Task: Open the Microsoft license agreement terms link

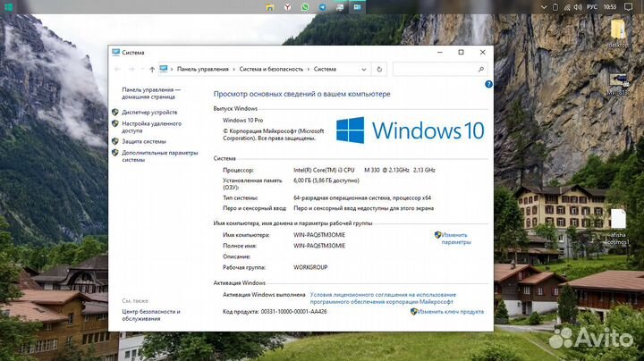Action: coord(383,298)
